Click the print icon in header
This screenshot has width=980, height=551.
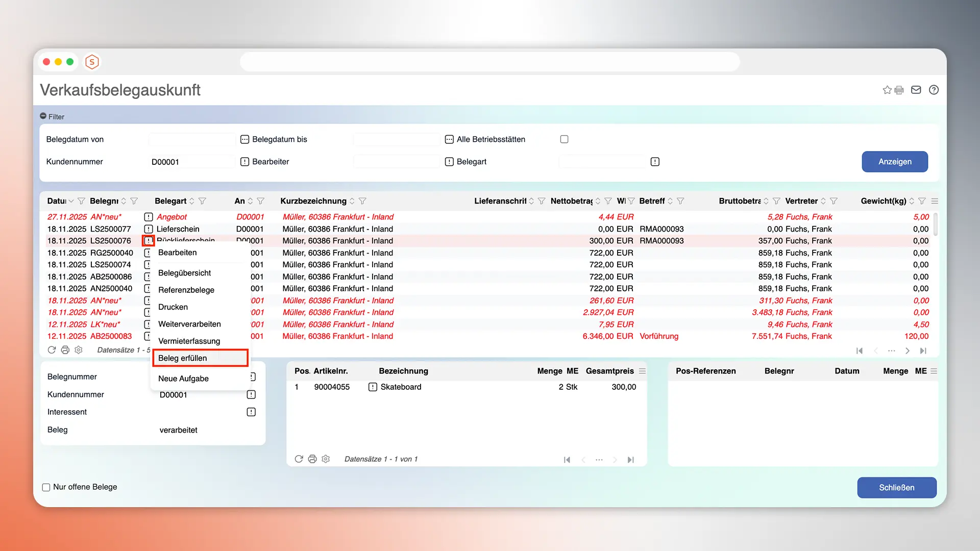pyautogui.click(x=899, y=90)
